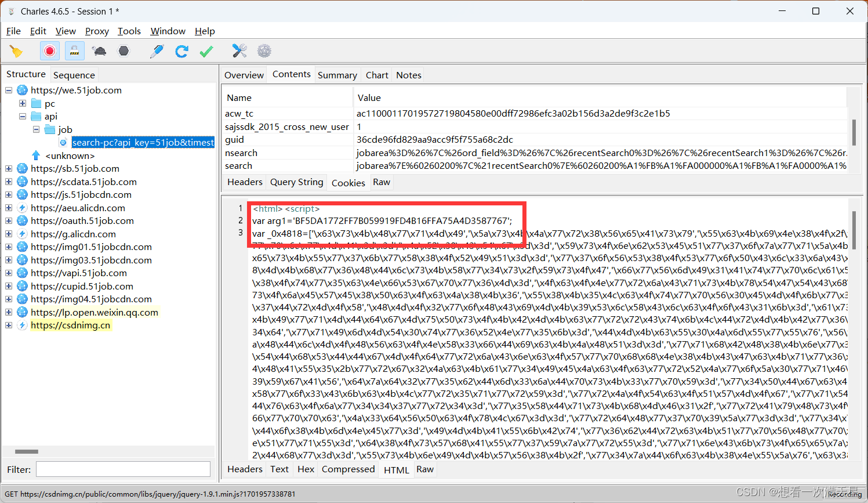Expand https://csdnimg.cn host
Image resolution: width=868 pixels, height=503 pixels.
pos(9,325)
